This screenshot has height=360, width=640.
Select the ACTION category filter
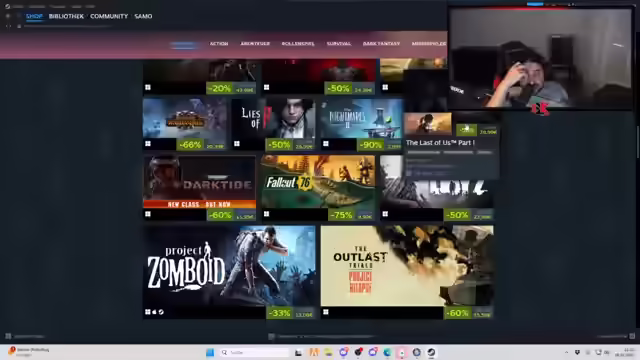point(219,44)
